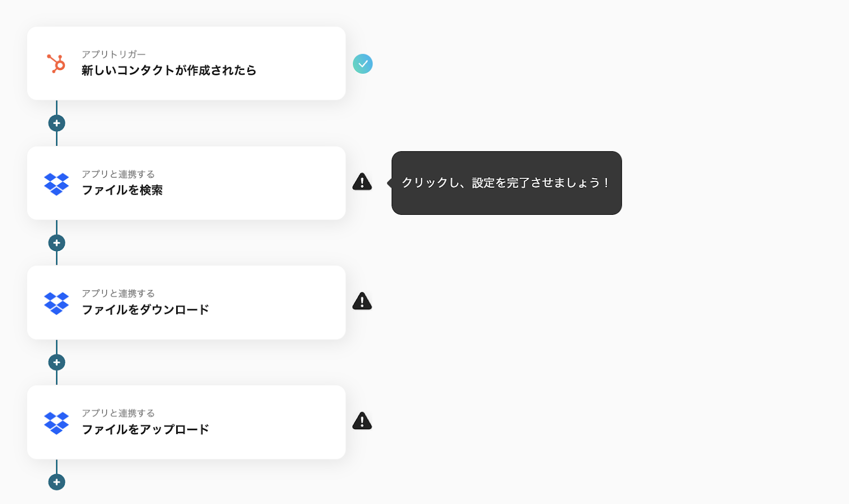Click the Dropbox icon on ファイルを検索 step
Image resolution: width=849 pixels, height=504 pixels.
click(56, 184)
